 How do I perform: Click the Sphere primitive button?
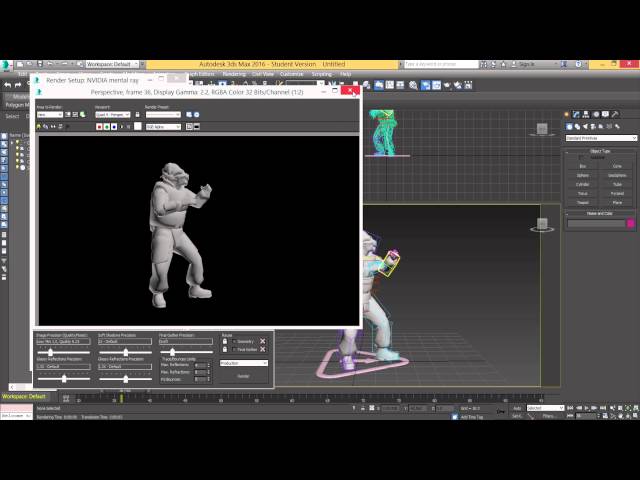coord(582,175)
